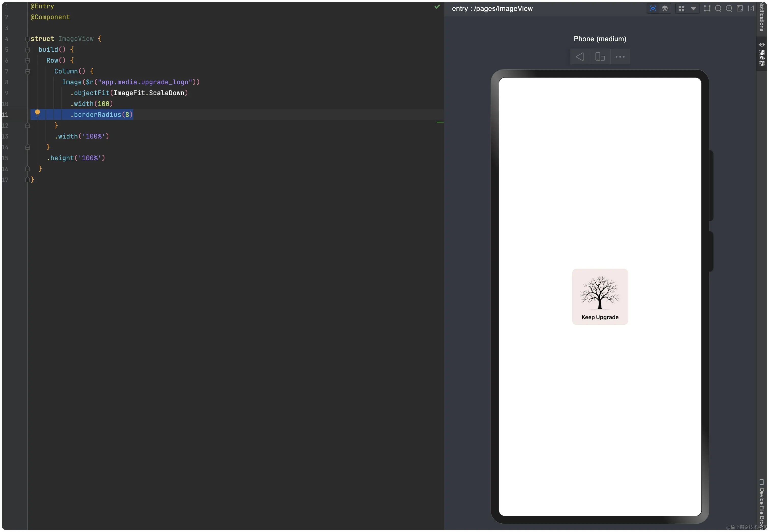Click the fit-to-screen icon in previewer
Image resolution: width=769 pixels, height=532 pixels.
tap(740, 9)
